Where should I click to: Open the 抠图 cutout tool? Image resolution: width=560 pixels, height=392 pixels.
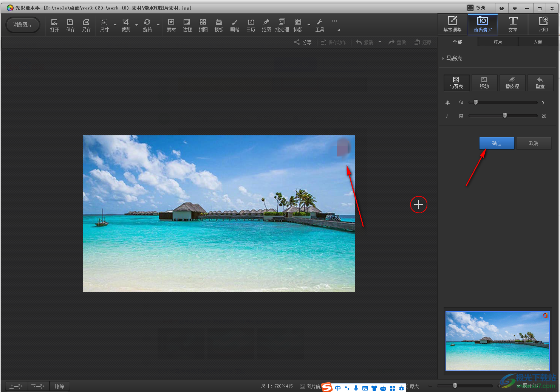tap(266, 25)
